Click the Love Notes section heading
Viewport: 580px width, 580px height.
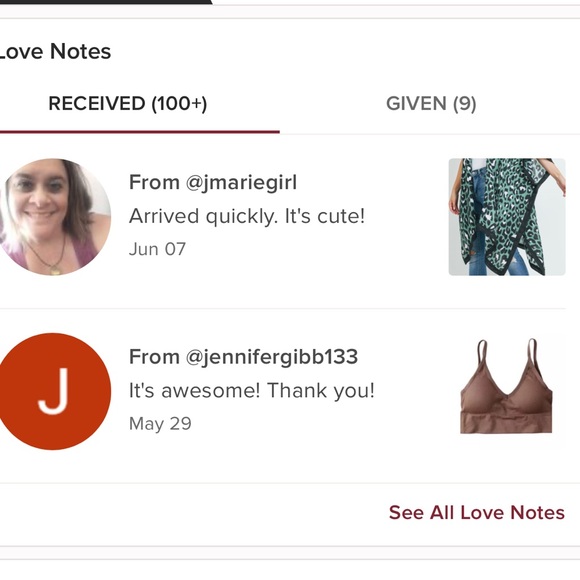click(55, 51)
